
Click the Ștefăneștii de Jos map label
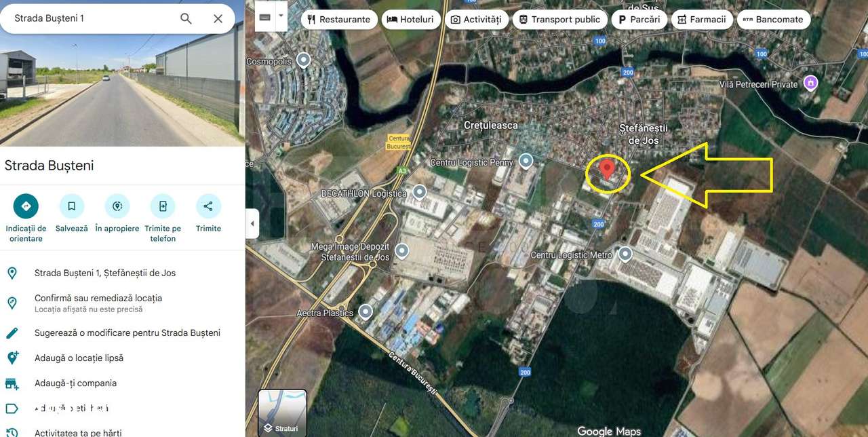644,134
